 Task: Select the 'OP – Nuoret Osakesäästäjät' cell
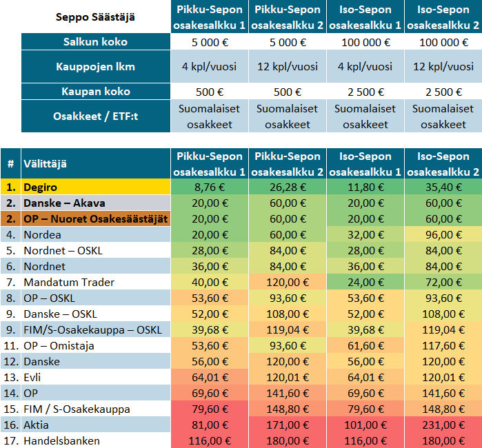tap(96, 218)
